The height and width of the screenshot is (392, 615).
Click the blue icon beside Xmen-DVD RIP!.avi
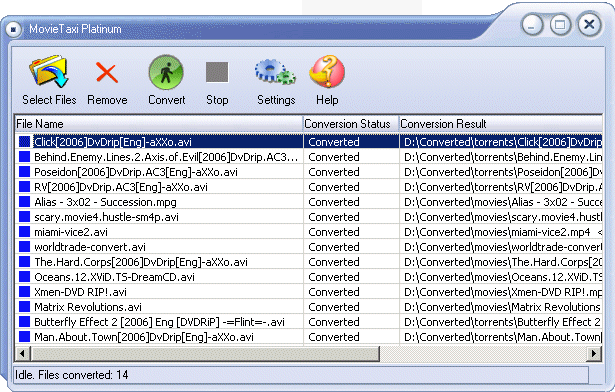[x=25, y=292]
